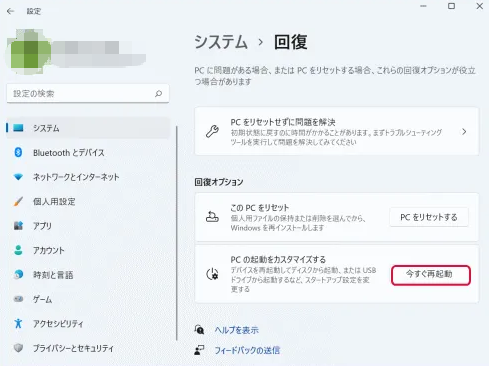Click the 設定 window title text
The image size is (489, 366).
click(34, 11)
